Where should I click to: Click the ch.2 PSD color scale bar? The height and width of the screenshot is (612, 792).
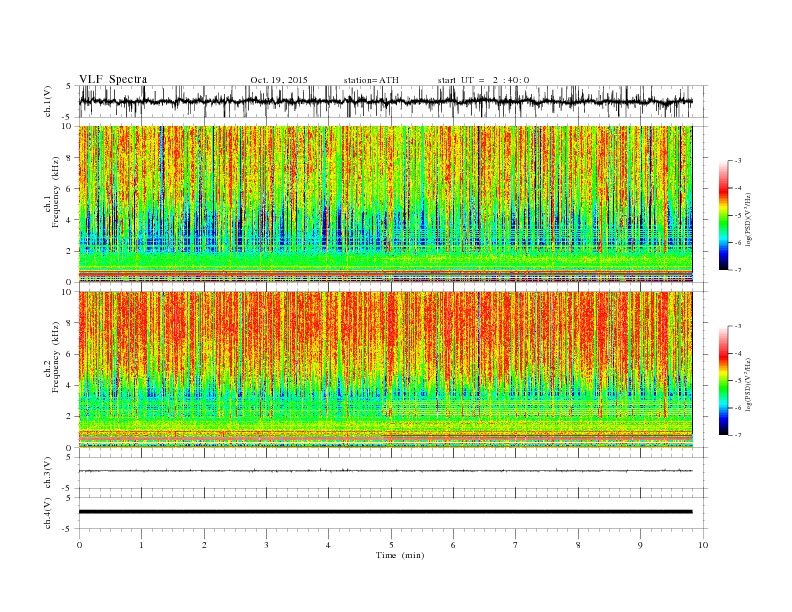tap(724, 380)
